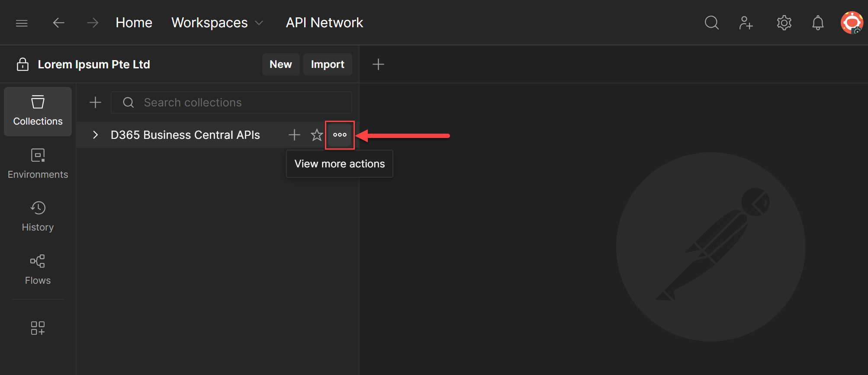
Task: Go forward with the right arrow
Action: coord(93,22)
